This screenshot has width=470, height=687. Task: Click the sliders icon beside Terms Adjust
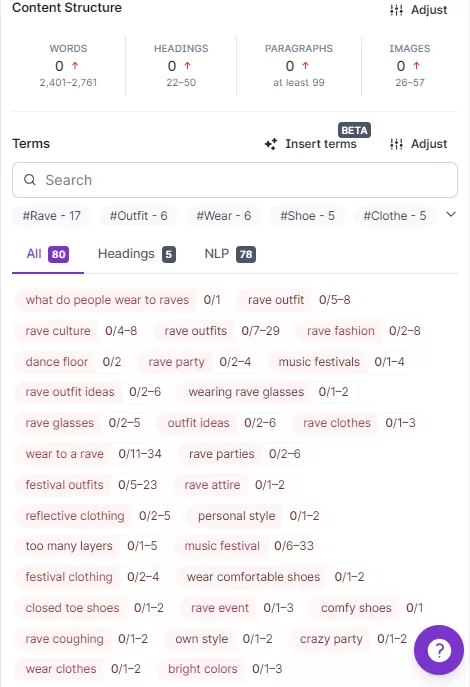(x=396, y=144)
